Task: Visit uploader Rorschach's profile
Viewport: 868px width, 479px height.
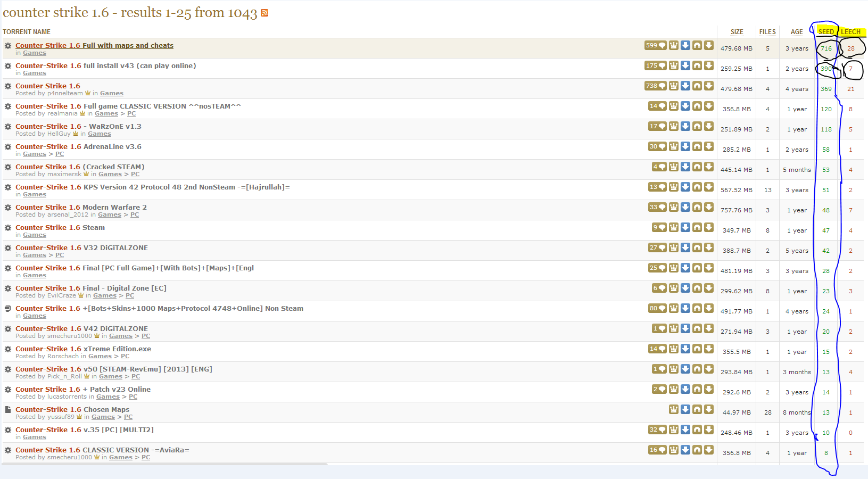Action: [x=63, y=356]
